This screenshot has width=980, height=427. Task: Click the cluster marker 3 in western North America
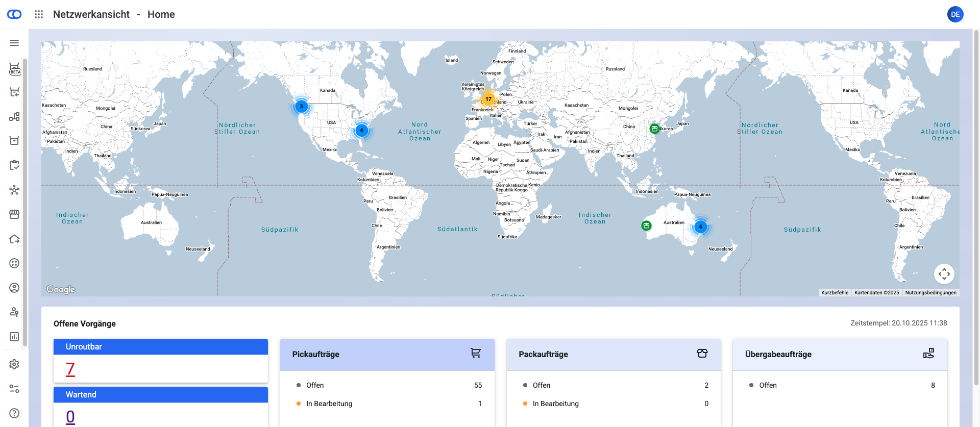pos(301,106)
